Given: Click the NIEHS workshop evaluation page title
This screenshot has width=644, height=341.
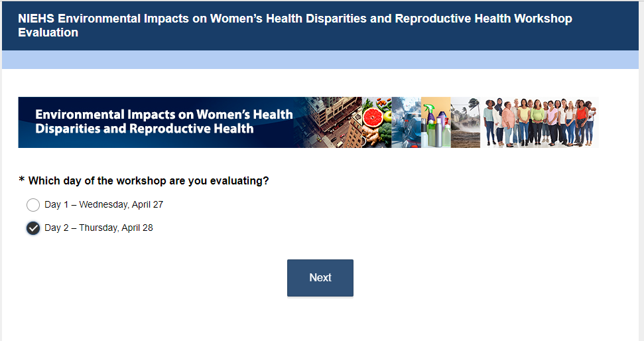Looking at the screenshot, I should point(295,25).
